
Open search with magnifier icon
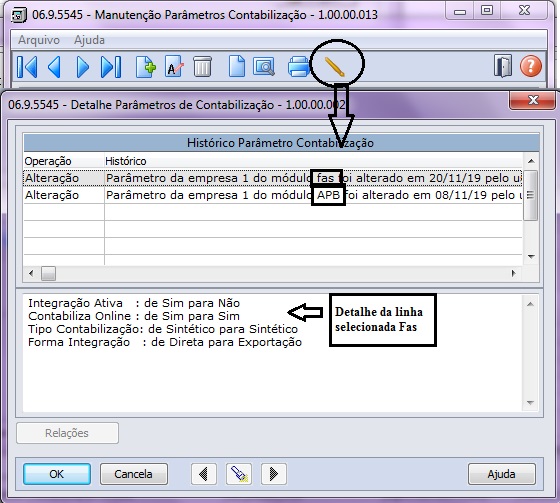(264, 67)
